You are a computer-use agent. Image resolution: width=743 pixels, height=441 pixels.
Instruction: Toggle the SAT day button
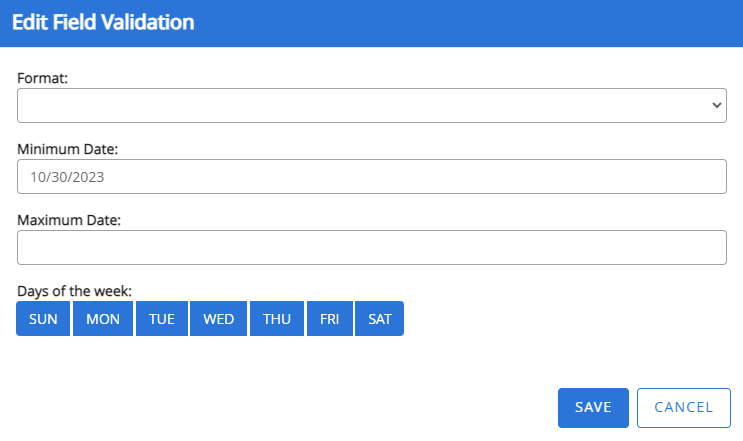coord(380,319)
